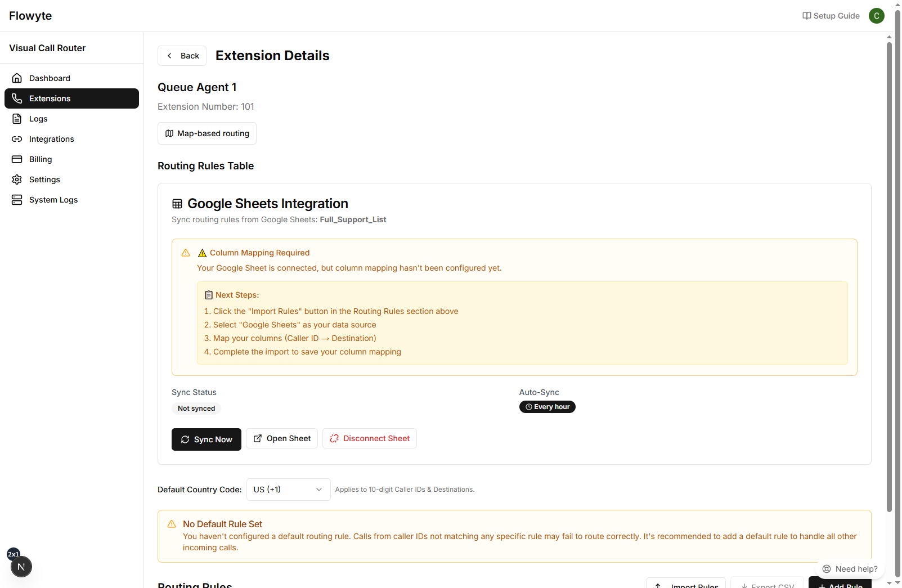Click the map icon on Map-based routing
Viewport: 902px width, 588px height.
point(169,133)
